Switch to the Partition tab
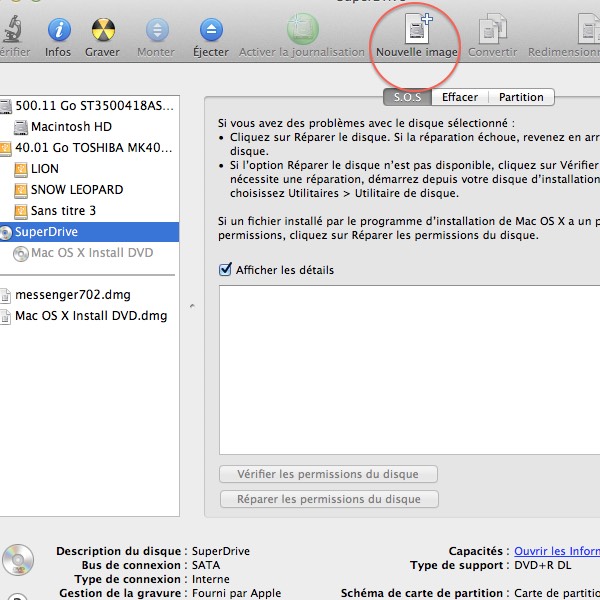Image resolution: width=600 pixels, height=600 pixels. (521, 97)
